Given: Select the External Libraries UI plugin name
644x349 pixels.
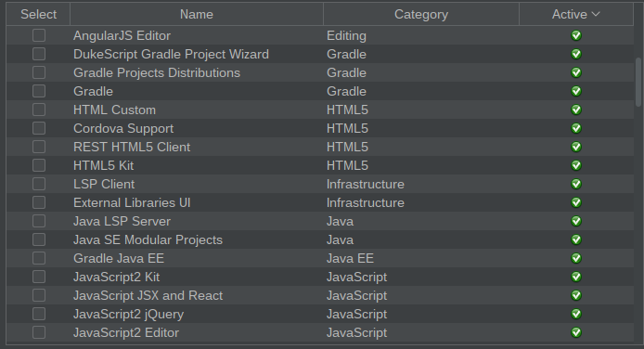Looking at the screenshot, I should point(132,203).
